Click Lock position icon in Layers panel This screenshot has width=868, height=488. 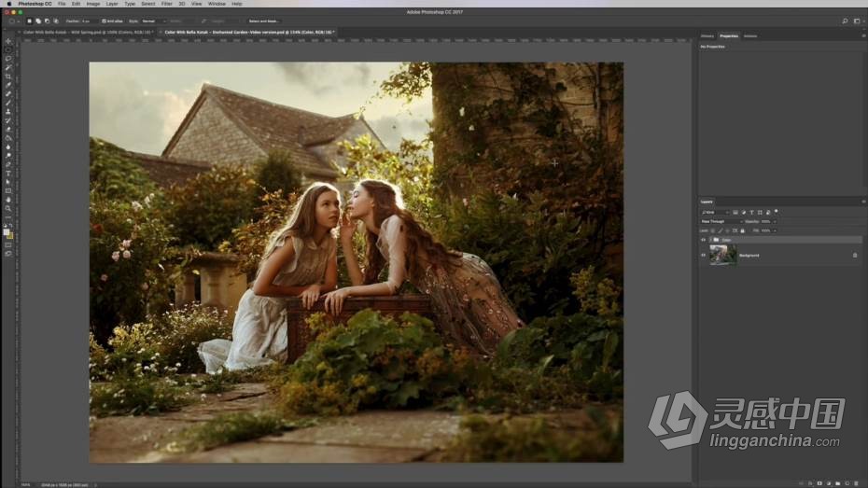pos(727,230)
